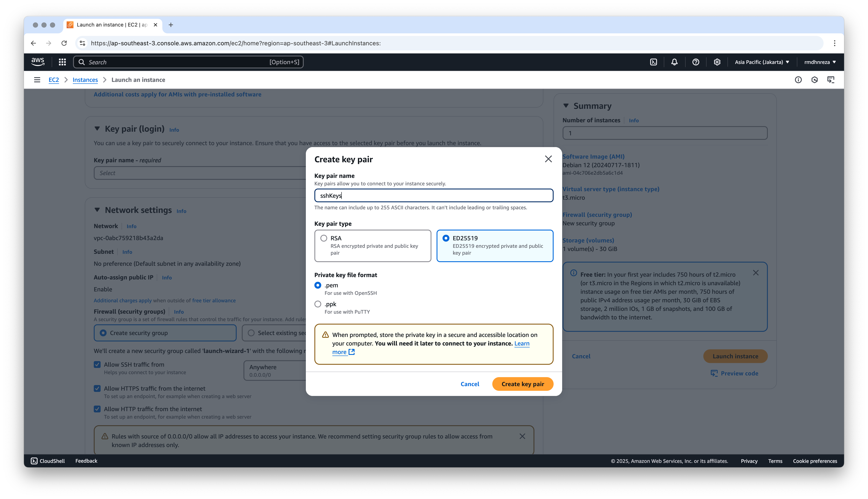
Task: Click Launch instance button
Action: (735, 356)
